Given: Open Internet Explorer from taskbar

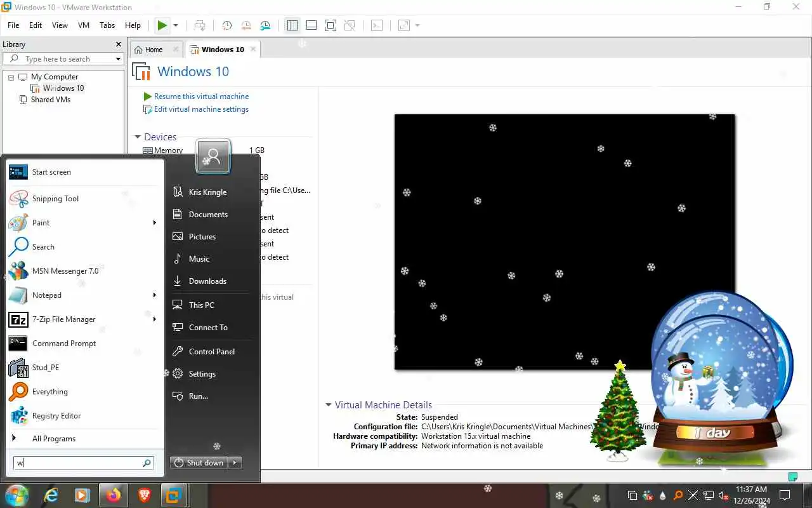Looking at the screenshot, I should pyautogui.click(x=51, y=495).
